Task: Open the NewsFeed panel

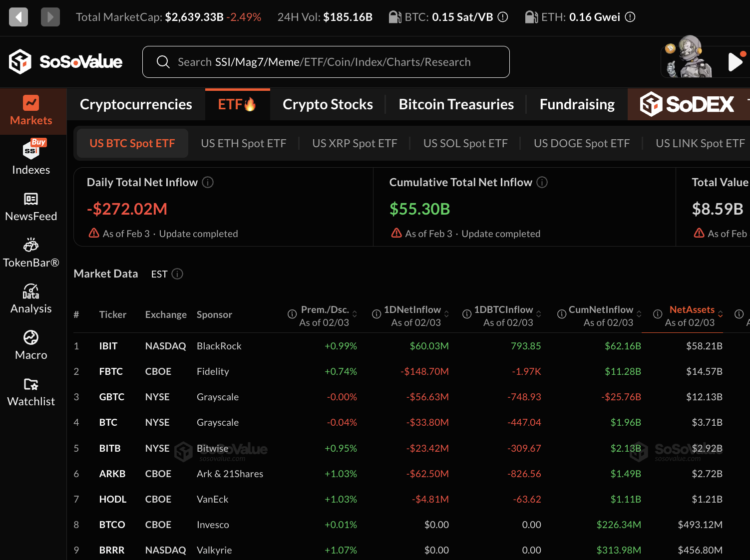Action: [31, 206]
